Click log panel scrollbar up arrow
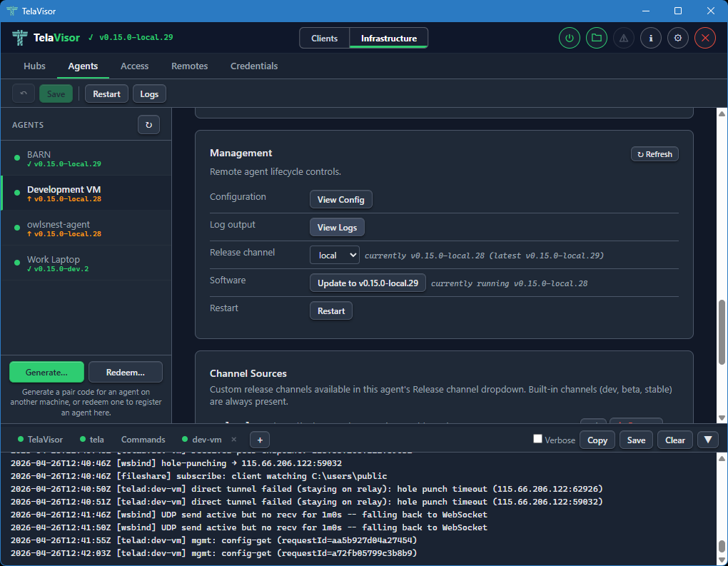 [722, 458]
